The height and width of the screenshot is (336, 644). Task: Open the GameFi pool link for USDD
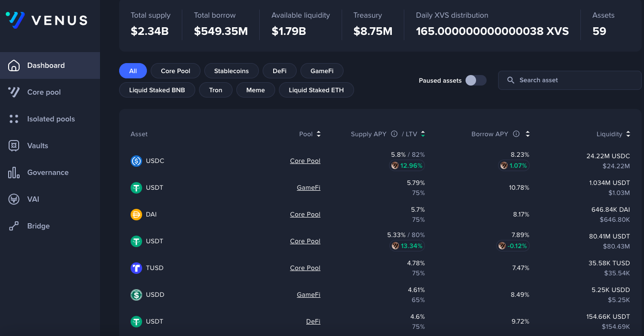coord(309,295)
